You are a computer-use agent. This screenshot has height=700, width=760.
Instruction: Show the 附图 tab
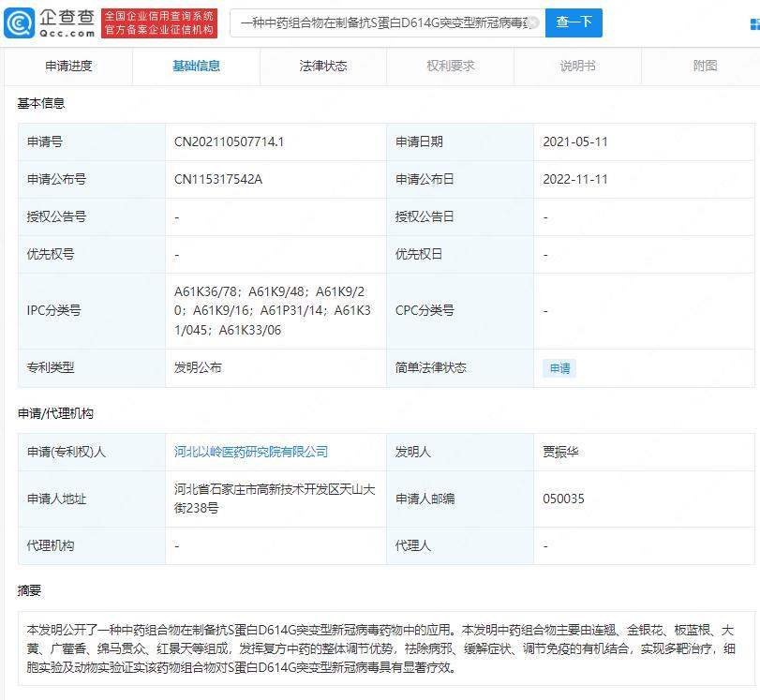tap(705, 66)
